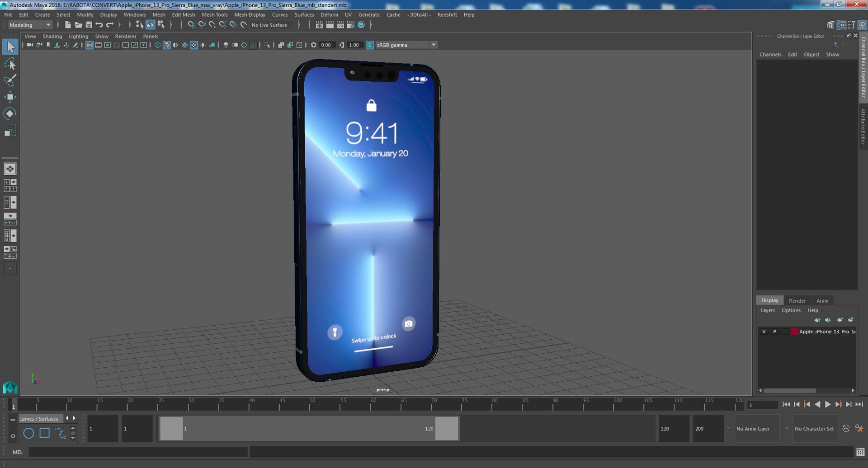The image size is (868, 468).
Task: Toggle viewport grid display
Action: coord(90,45)
